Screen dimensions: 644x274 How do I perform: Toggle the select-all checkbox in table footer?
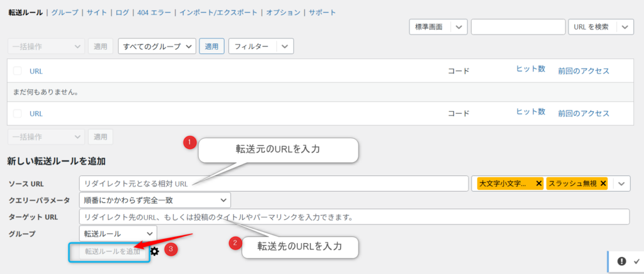point(18,113)
